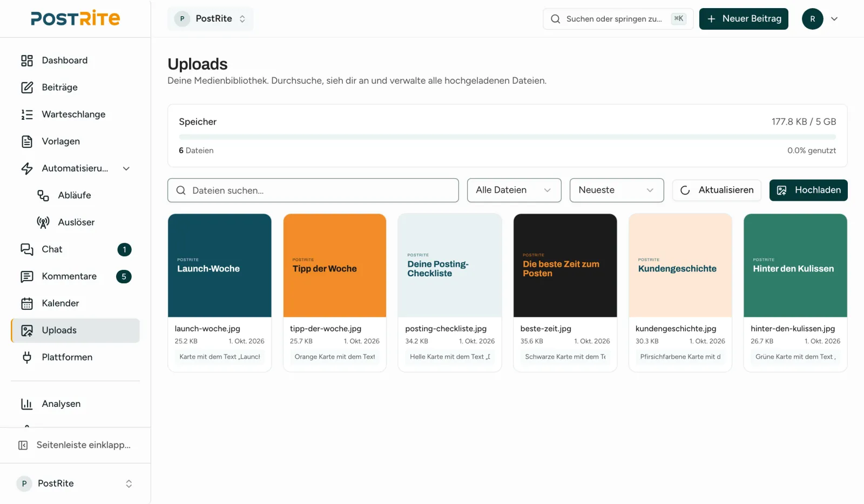Open the Kundengeschichte thumbnail
Image resolution: width=864 pixels, height=504 pixels.
[680, 265]
